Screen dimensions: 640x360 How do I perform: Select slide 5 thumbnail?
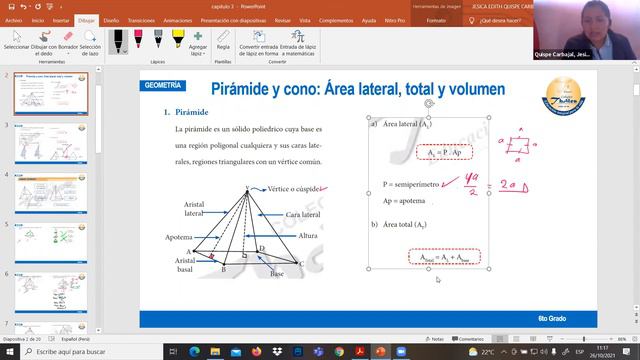pyautogui.click(x=51, y=243)
